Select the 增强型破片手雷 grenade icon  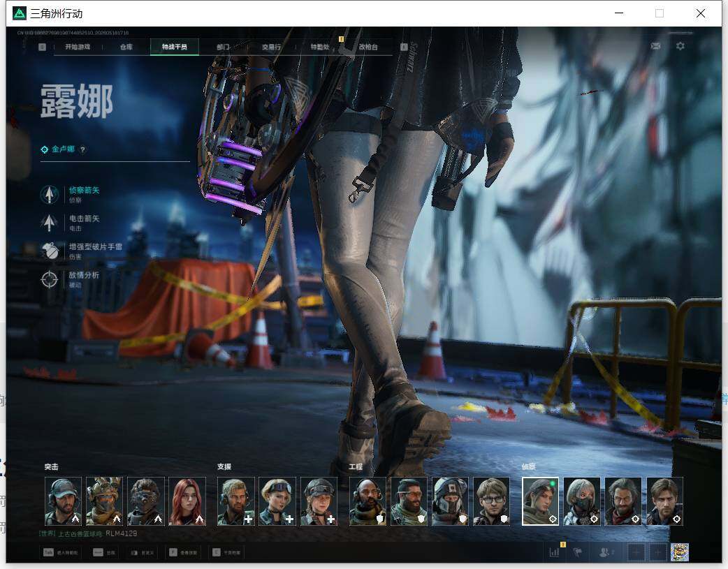[49, 251]
